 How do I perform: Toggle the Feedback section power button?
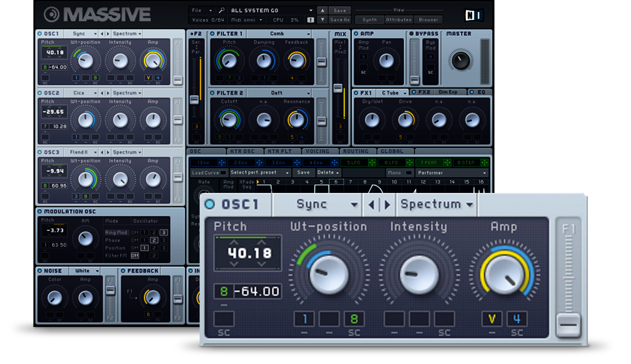click(123, 271)
